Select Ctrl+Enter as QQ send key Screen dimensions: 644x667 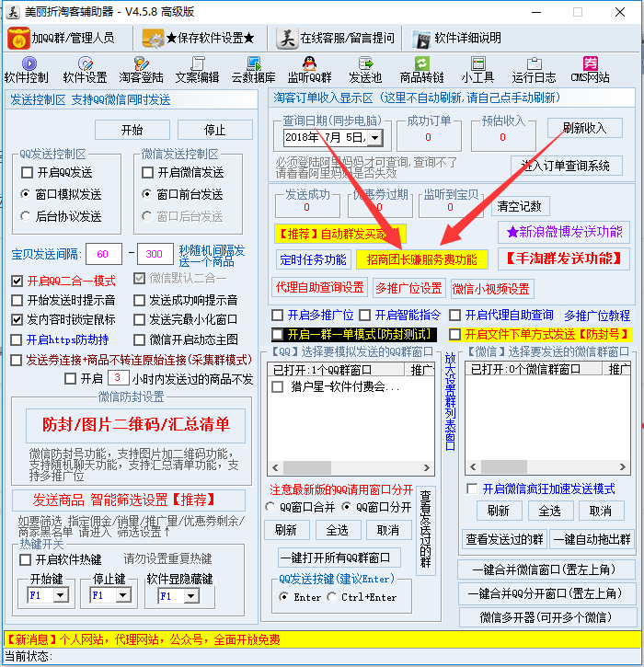[332, 597]
